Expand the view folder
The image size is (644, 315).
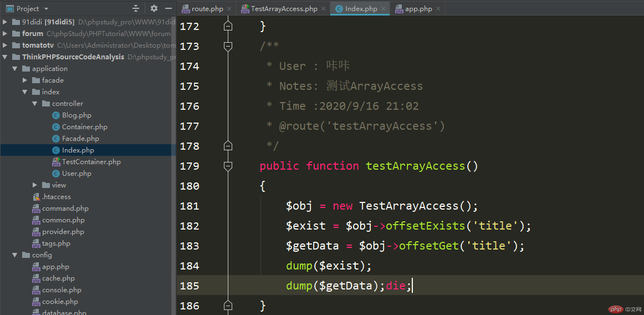tap(35, 185)
